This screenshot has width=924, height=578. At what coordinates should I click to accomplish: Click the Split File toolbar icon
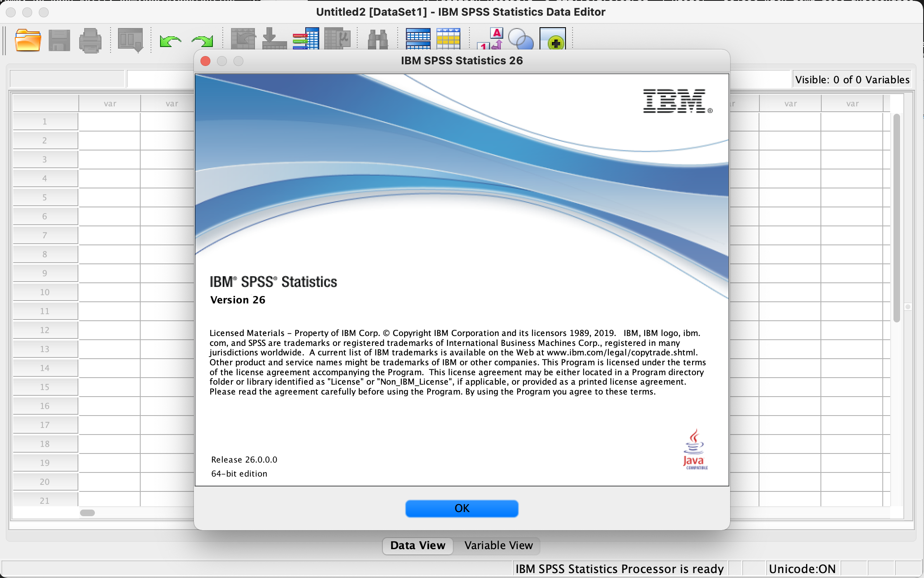[418, 39]
